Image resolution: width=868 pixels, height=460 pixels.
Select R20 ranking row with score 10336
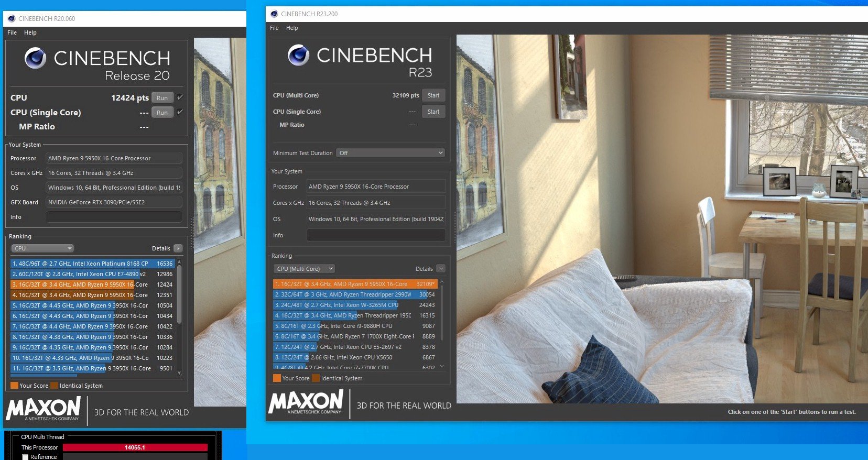93,337
